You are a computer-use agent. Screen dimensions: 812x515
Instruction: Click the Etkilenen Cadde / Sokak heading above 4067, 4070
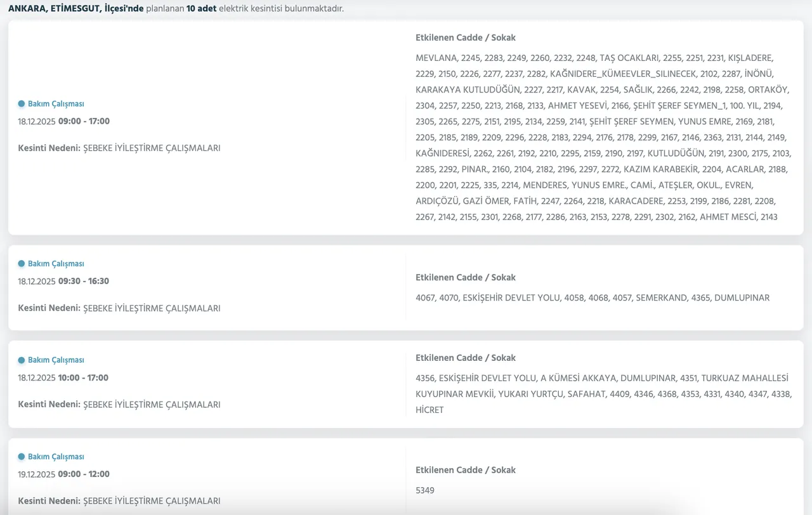[466, 278]
